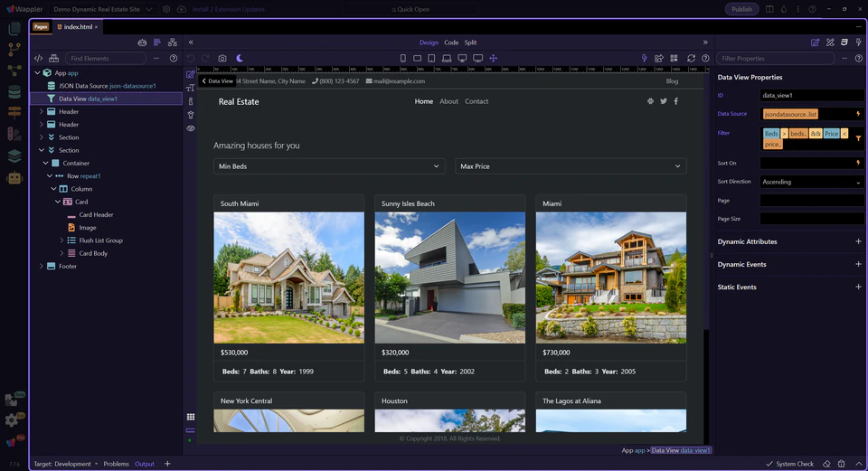Expand the Dynamic Attributes section
The height and width of the screenshot is (471, 868).
tap(858, 242)
